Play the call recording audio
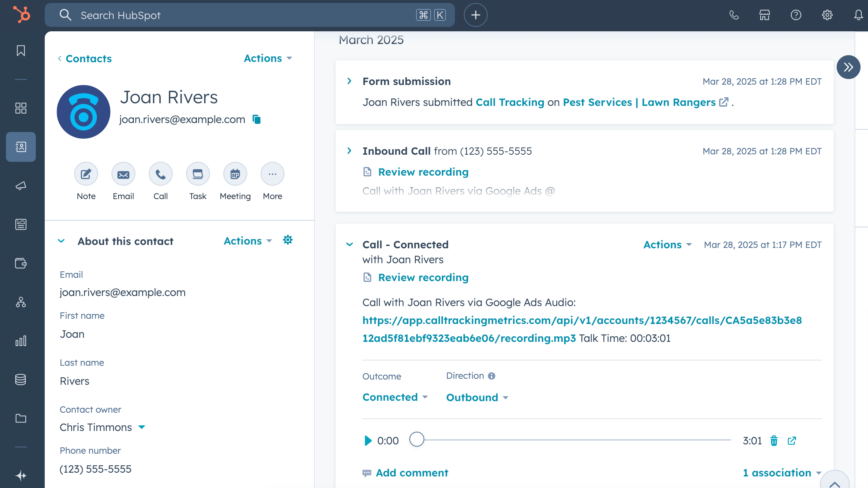The image size is (868, 488). (x=368, y=440)
